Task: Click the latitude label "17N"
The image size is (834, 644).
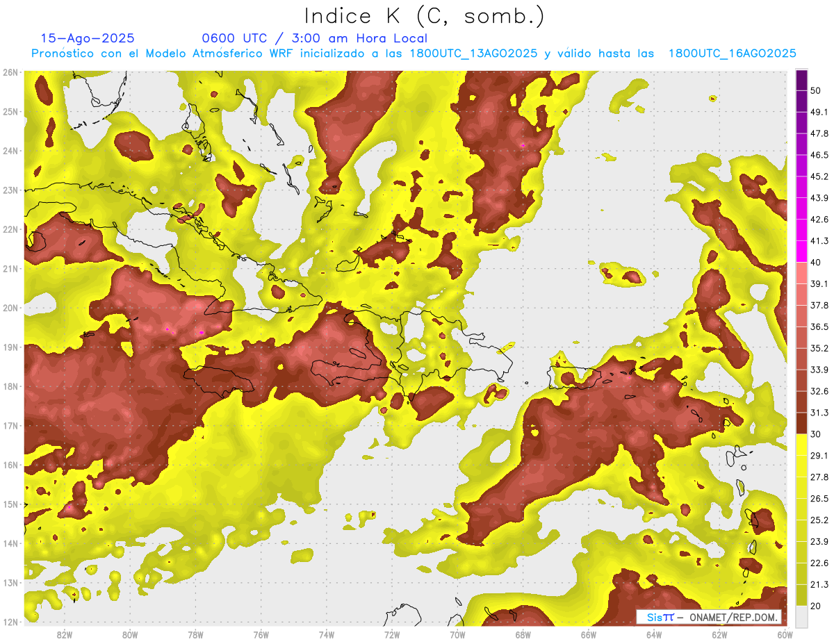Action: click(x=11, y=425)
